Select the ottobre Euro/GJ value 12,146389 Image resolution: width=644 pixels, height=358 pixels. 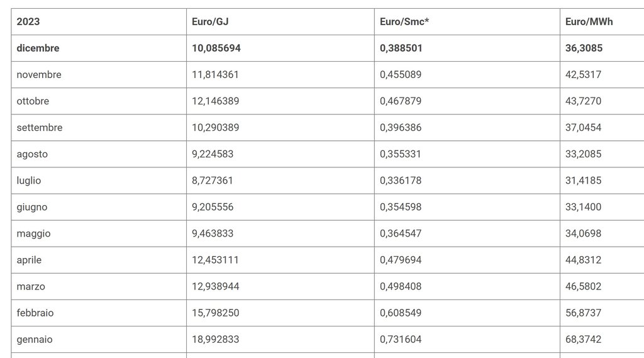pyautogui.click(x=215, y=101)
